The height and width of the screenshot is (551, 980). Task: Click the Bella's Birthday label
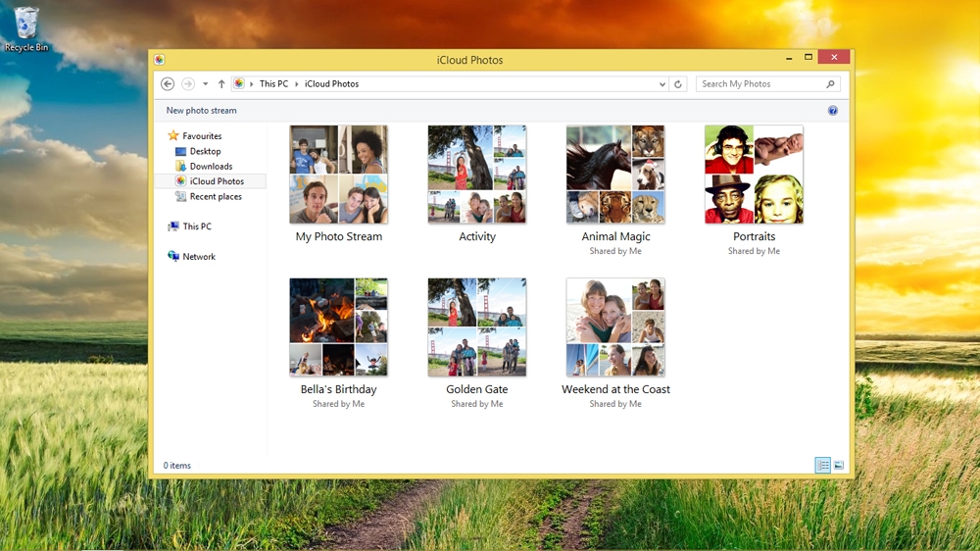(339, 389)
